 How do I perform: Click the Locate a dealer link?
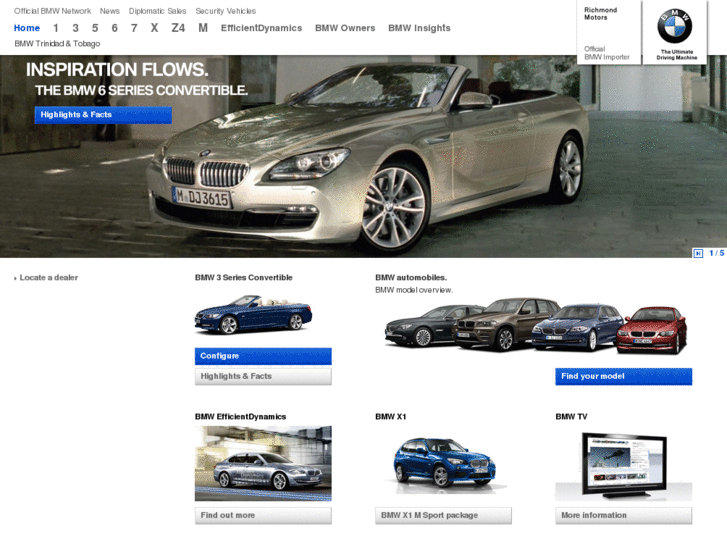49,277
